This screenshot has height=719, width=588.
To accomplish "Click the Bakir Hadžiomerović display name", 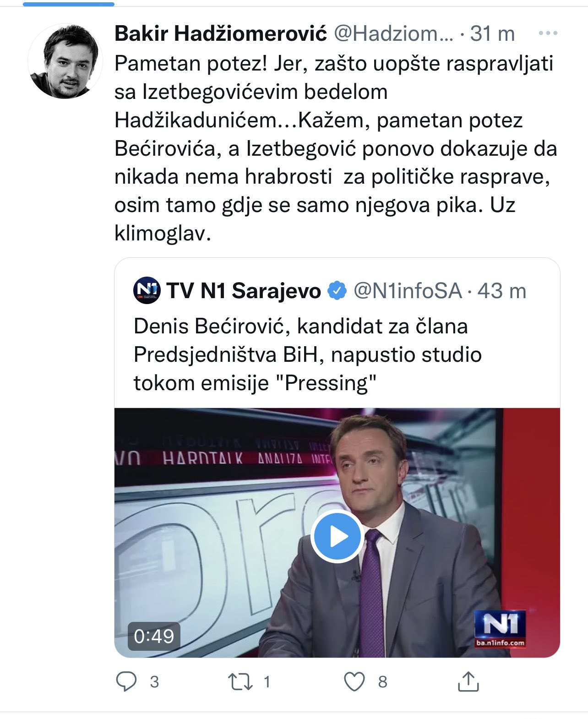I will point(221,33).
